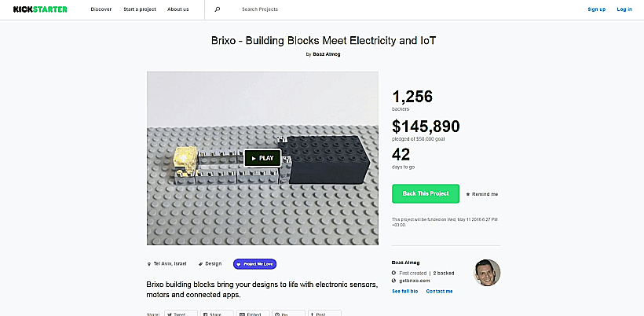The height and width of the screenshot is (316, 644).
Task: Go to Start a project
Action: point(139,9)
